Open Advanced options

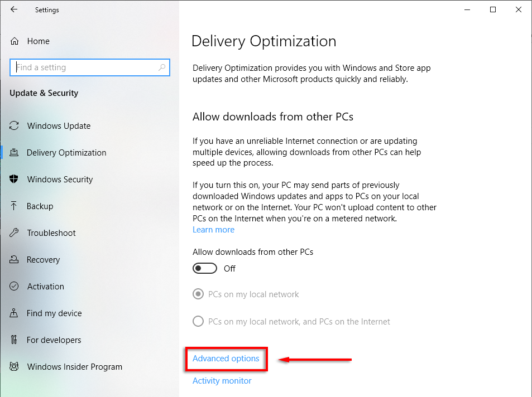coord(226,359)
